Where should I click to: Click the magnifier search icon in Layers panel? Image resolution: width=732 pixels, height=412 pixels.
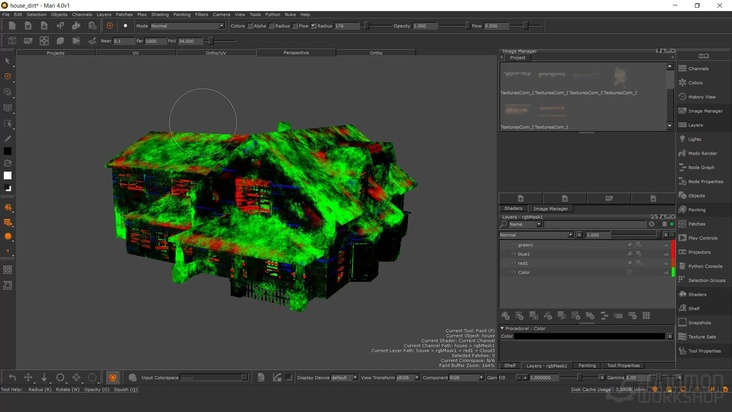pos(503,224)
